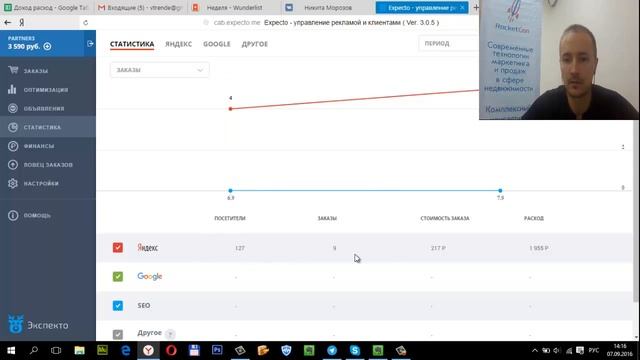Screen dimensions: 640x360
Task: Open the Заказы cart icon in sidebar
Action: click(x=13, y=70)
